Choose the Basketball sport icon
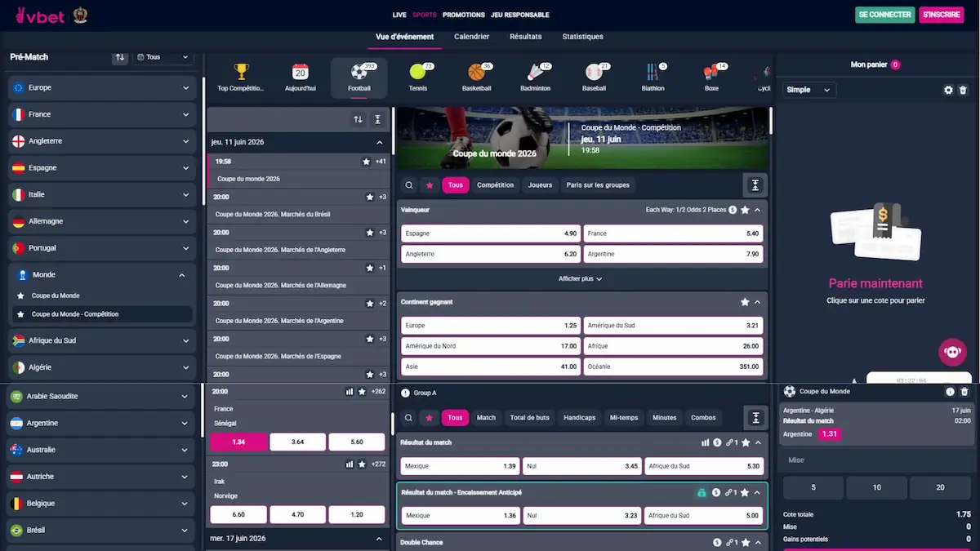980x551 pixels. [x=476, y=72]
